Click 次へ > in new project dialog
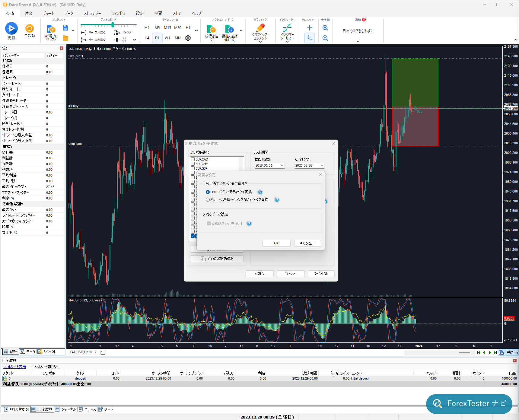The image size is (519, 420). click(x=290, y=274)
